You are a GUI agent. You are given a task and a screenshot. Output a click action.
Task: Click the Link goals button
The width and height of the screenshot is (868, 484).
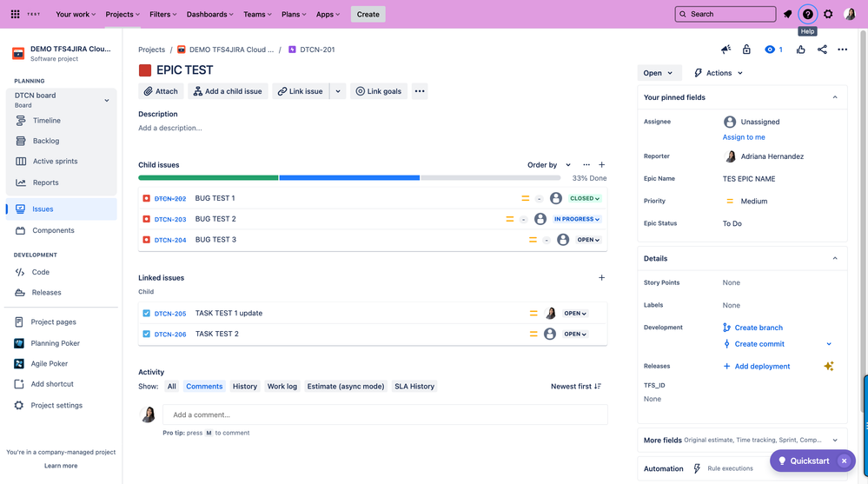tap(379, 91)
